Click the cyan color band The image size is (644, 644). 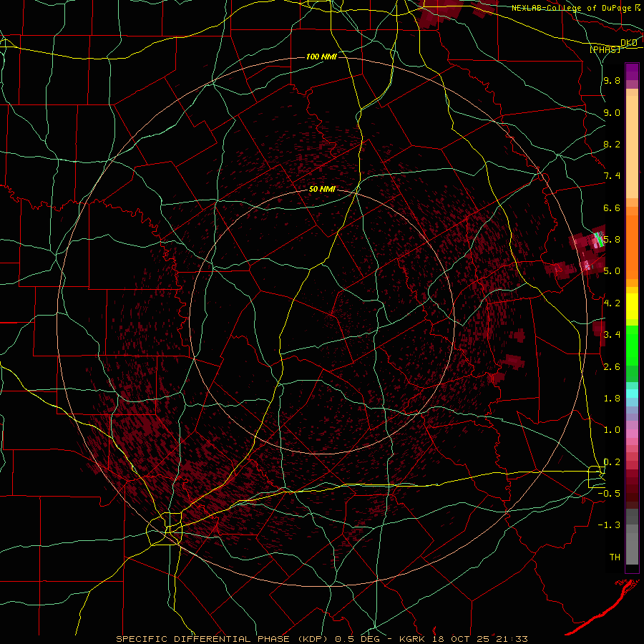(x=632, y=394)
